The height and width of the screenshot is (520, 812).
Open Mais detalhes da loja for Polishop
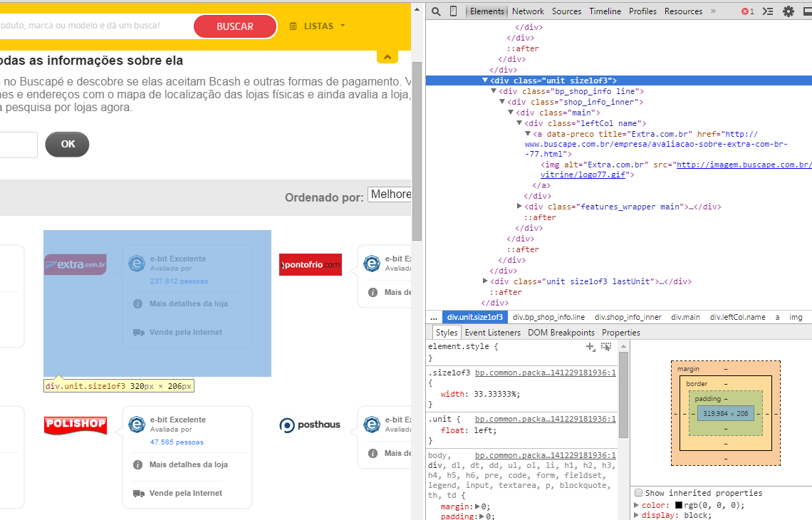click(x=189, y=465)
